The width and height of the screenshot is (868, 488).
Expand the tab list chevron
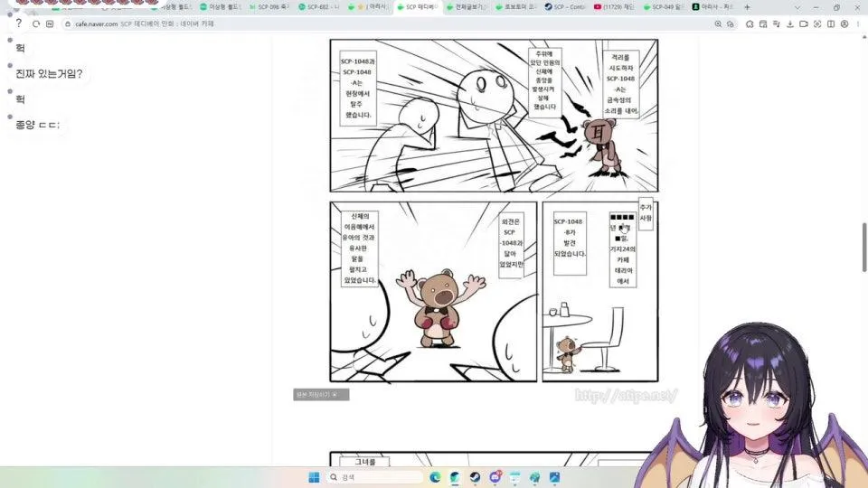[797, 7]
